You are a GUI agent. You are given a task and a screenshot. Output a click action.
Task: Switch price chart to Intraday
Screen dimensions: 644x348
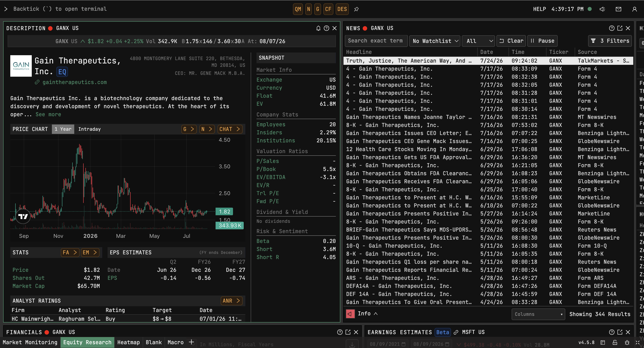(x=89, y=129)
